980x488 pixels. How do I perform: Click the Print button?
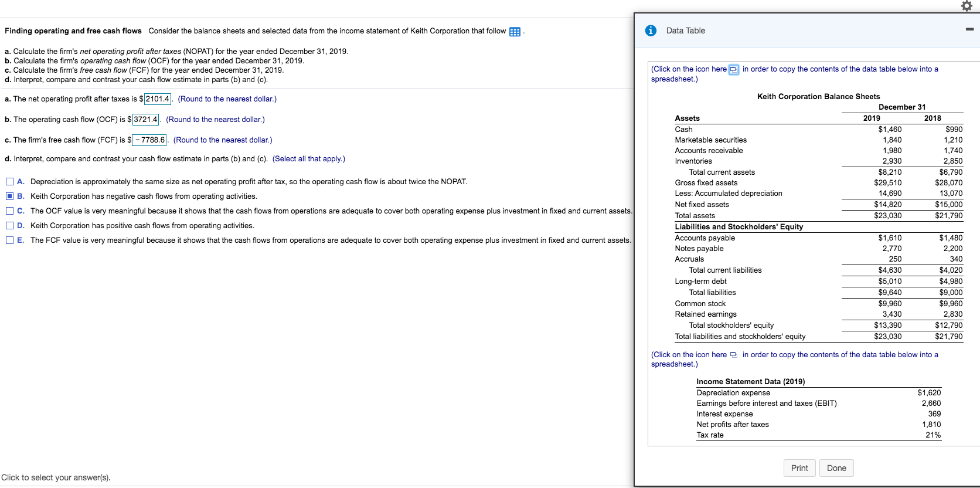tap(799, 468)
